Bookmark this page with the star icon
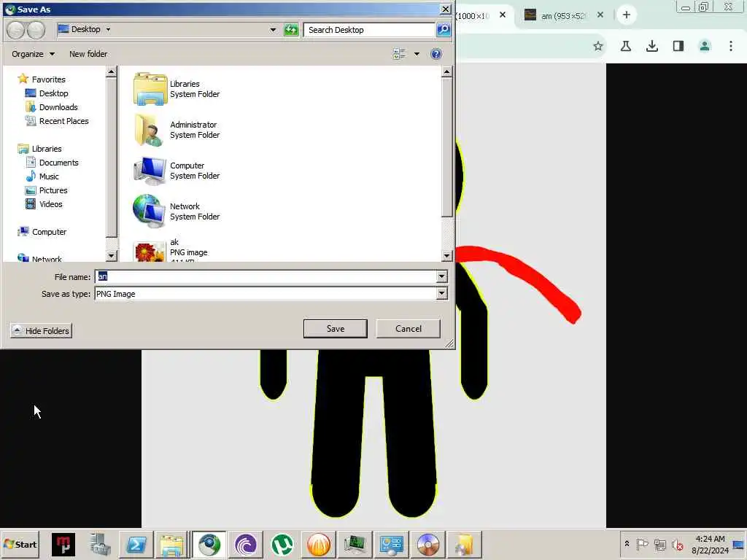747x560 pixels. click(598, 46)
